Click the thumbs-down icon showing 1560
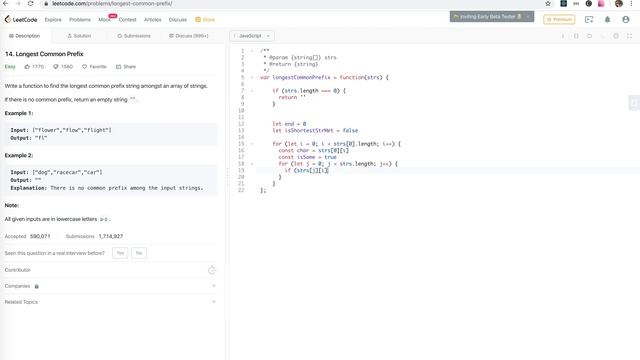 56,67
